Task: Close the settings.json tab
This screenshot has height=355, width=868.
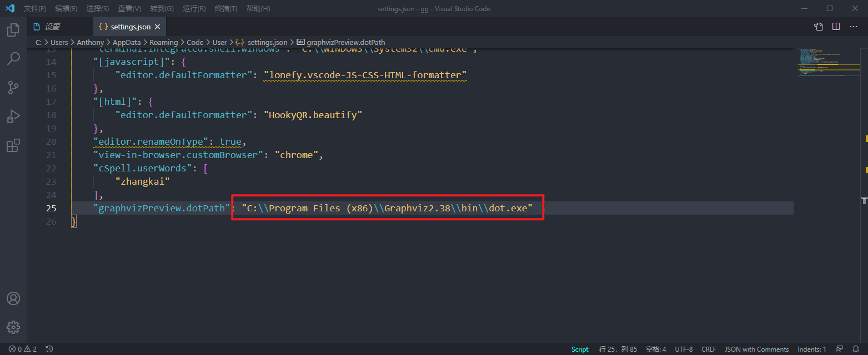Action: coord(157,27)
